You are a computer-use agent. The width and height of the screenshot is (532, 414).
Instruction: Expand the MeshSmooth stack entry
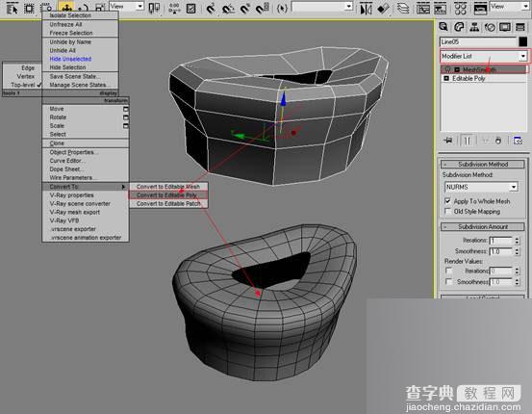point(457,69)
